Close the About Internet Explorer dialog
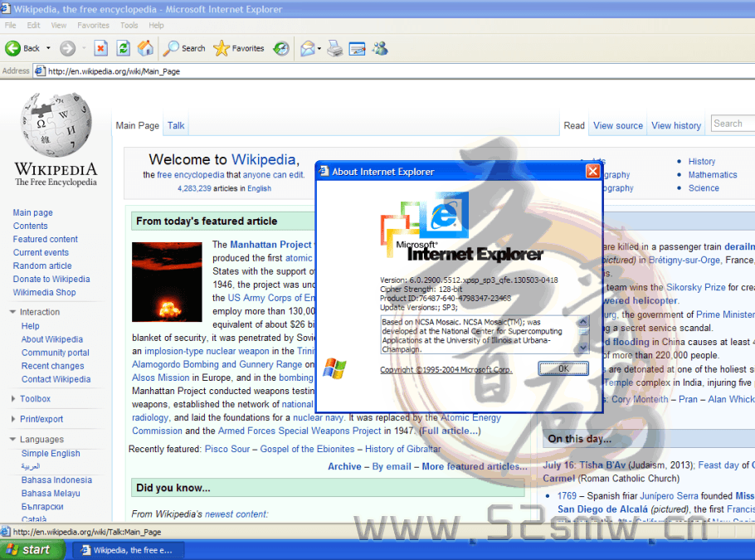This screenshot has height=560, width=755. coord(592,172)
